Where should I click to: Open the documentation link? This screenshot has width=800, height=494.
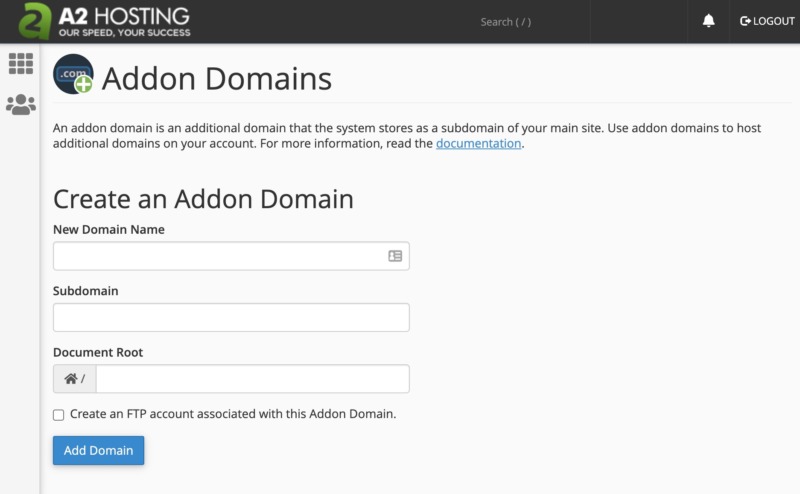click(478, 143)
